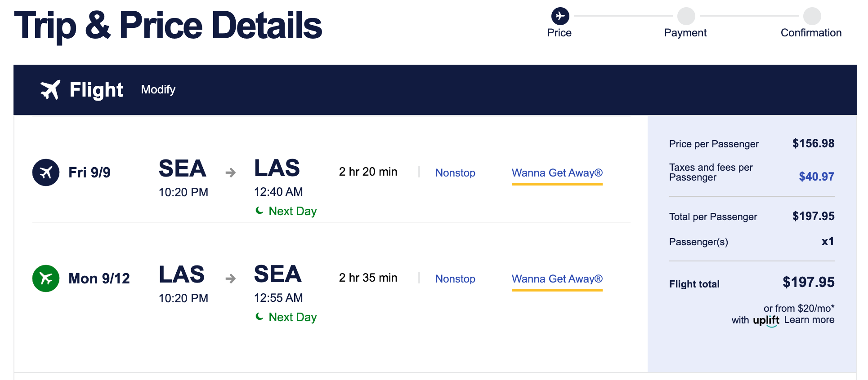
Task: Click the arrow between SEA and LAS
Action: [231, 172]
